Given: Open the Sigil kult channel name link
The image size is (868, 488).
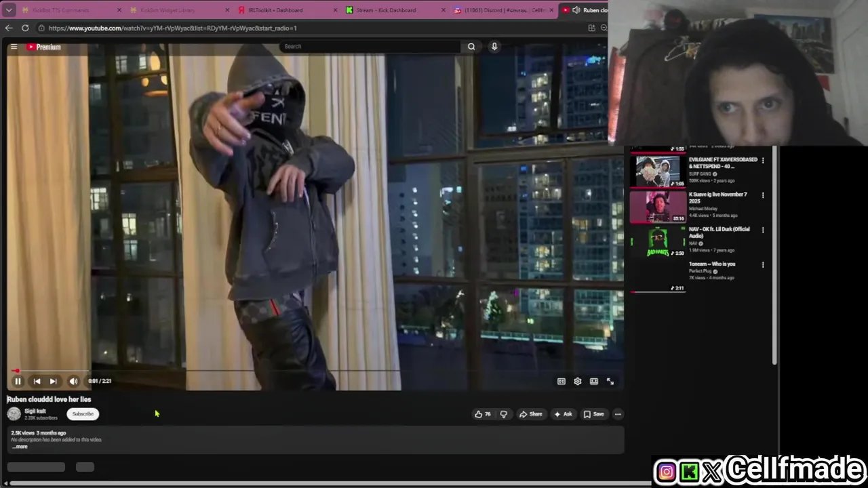Looking at the screenshot, I should pyautogui.click(x=35, y=411).
